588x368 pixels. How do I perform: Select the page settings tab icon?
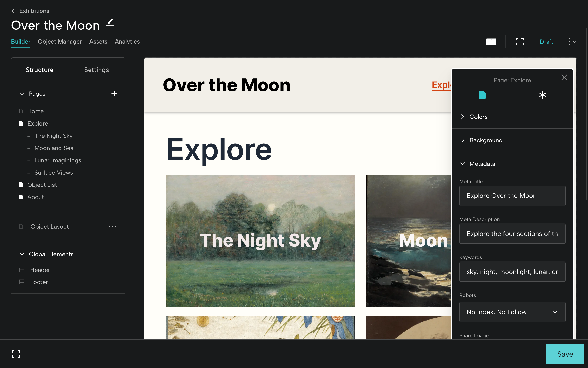pos(482,95)
